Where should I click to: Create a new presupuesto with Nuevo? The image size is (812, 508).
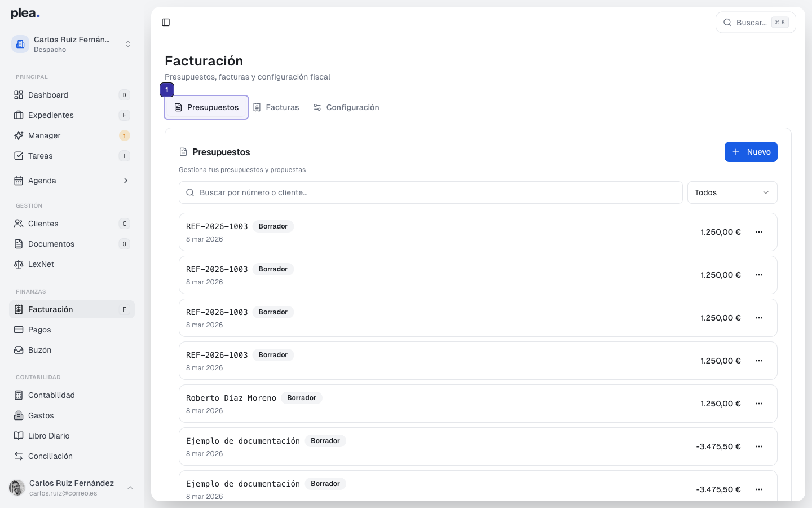point(751,152)
